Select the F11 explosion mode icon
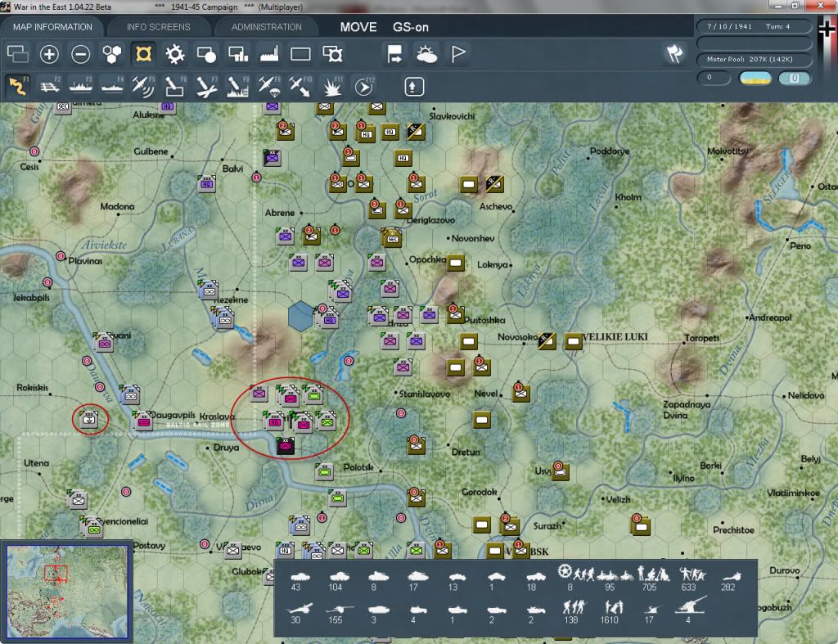The image size is (838, 644). [332, 86]
